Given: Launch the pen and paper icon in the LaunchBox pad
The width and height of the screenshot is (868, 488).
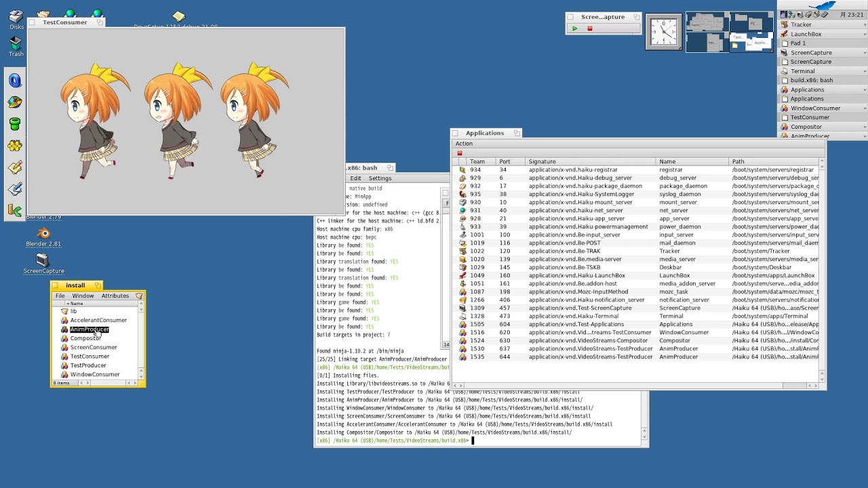Looking at the screenshot, I should 15,189.
